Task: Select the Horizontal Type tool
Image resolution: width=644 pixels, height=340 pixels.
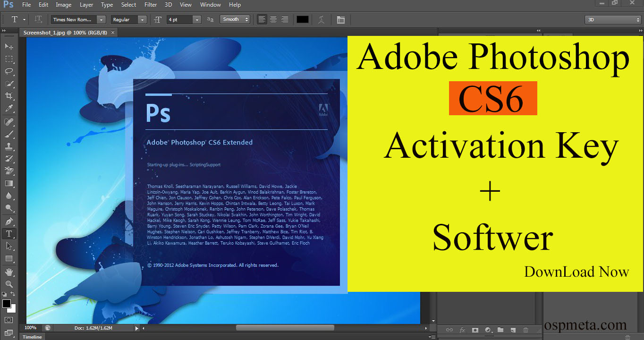Action: click(x=8, y=234)
